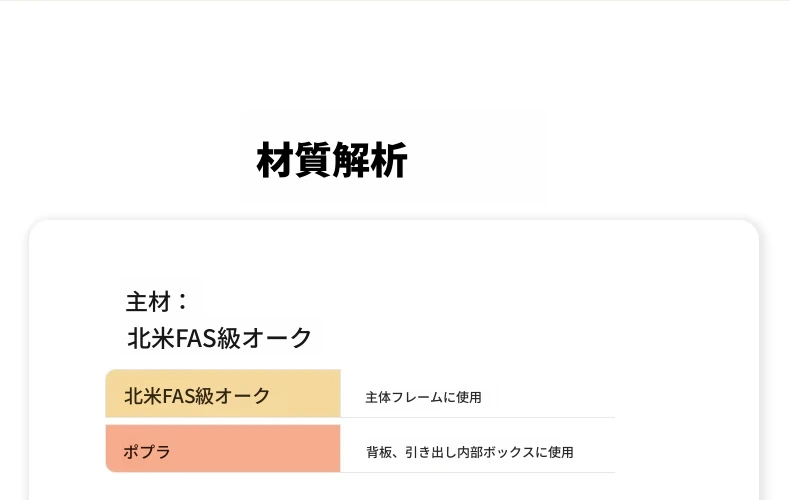Click the 主体フレームに使用 description text

point(423,397)
